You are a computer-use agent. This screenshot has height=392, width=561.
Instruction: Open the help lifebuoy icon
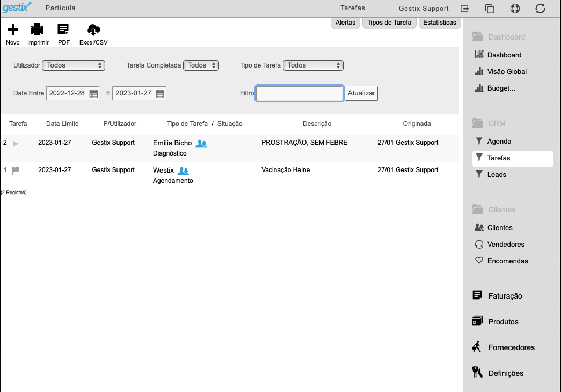tap(515, 8)
